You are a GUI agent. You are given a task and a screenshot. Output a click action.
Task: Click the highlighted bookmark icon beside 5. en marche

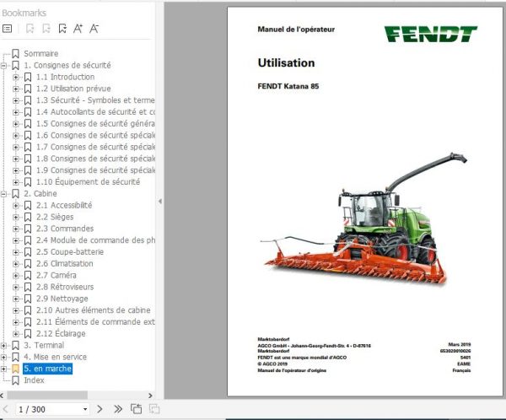pos(15,369)
